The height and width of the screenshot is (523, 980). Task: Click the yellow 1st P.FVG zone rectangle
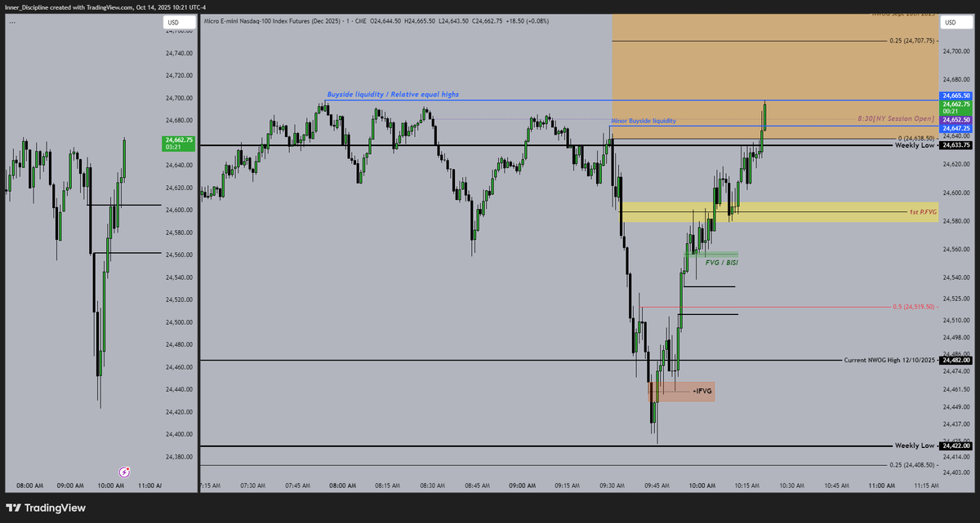tap(780, 212)
